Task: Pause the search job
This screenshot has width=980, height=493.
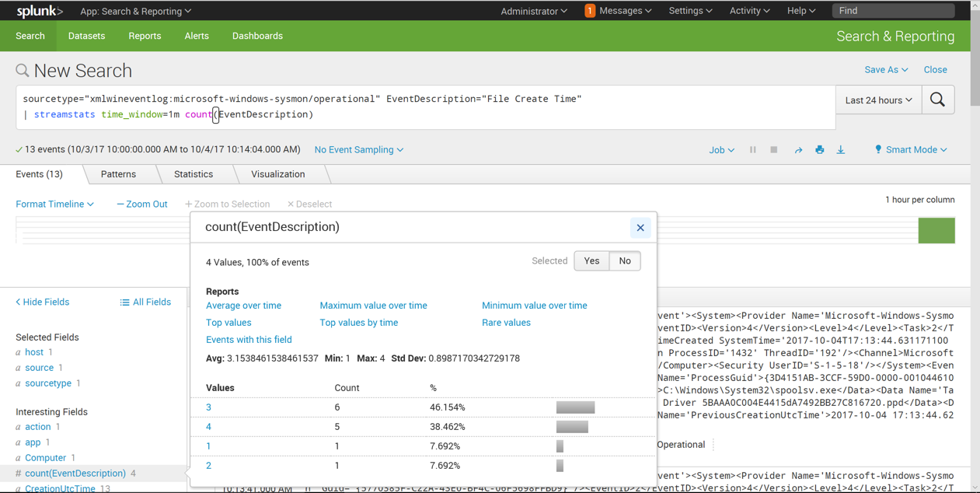Action: (752, 150)
